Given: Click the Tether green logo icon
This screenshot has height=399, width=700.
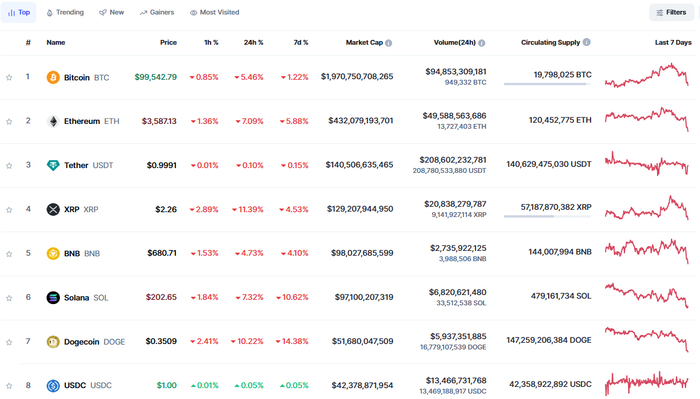Looking at the screenshot, I should 53,166.
